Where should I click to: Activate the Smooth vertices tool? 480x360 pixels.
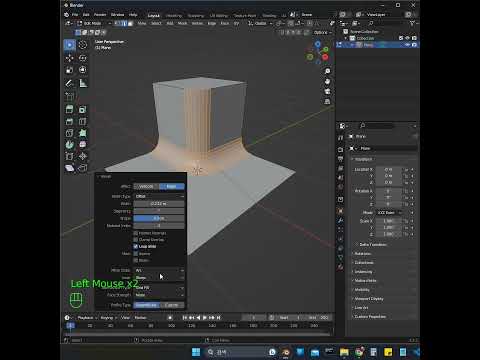coord(83,145)
